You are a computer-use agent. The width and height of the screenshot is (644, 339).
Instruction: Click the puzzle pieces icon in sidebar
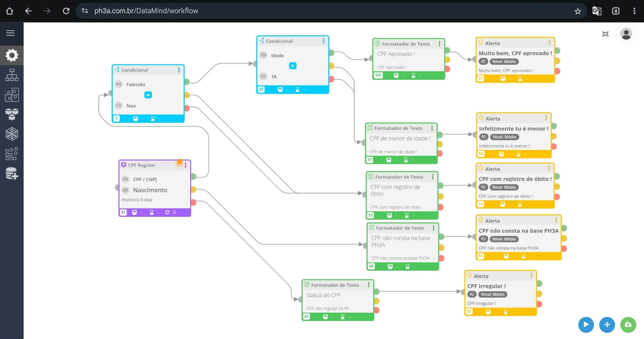coord(12,95)
